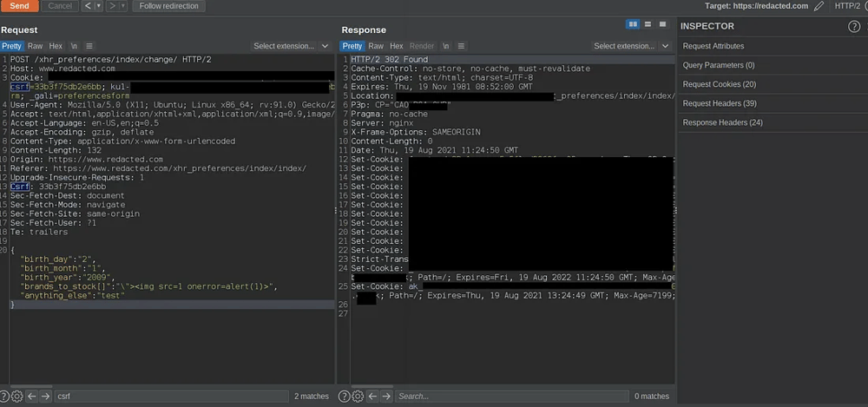Click Request pane horizontal scrollbar
This screenshot has width=868, height=407.
[31, 386]
